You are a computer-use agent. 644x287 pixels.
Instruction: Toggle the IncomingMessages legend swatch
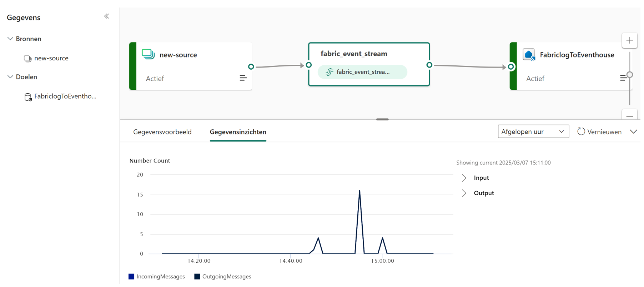pos(131,277)
